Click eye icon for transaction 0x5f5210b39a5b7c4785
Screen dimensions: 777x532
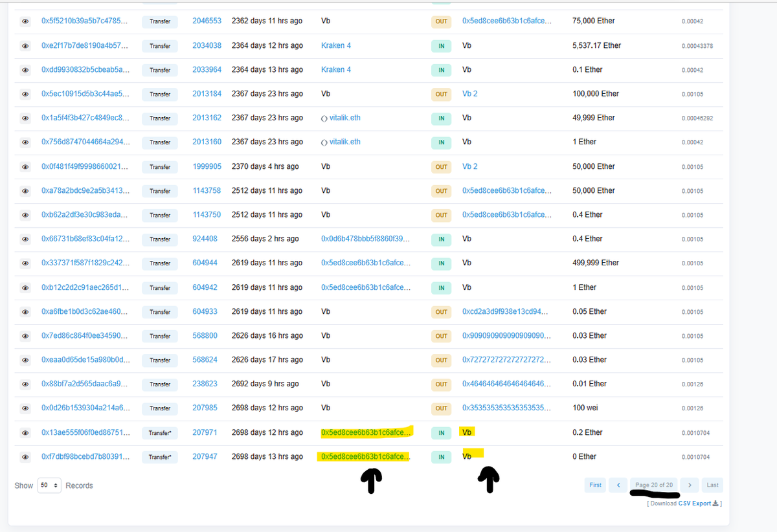(x=25, y=21)
